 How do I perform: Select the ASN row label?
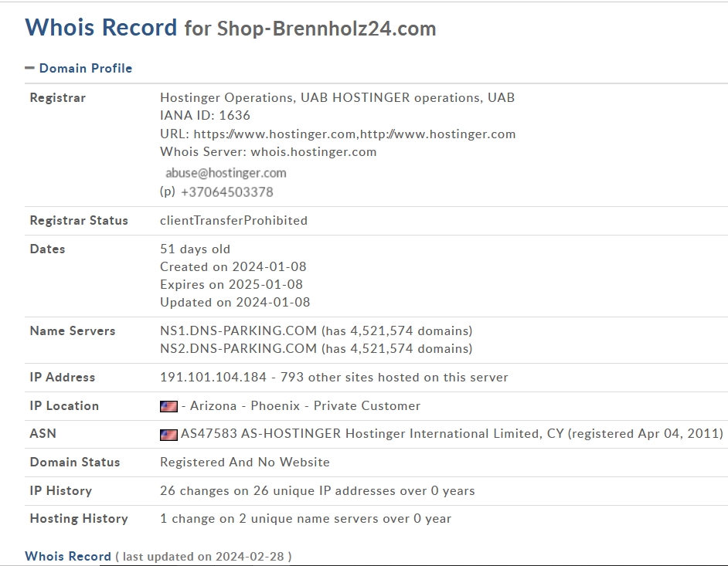[x=43, y=434]
